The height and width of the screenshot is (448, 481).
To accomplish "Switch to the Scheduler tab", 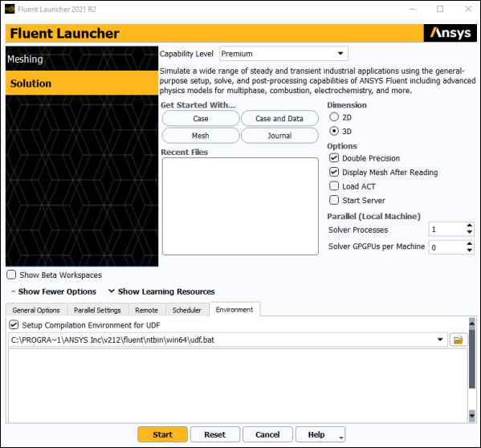I will (x=187, y=310).
